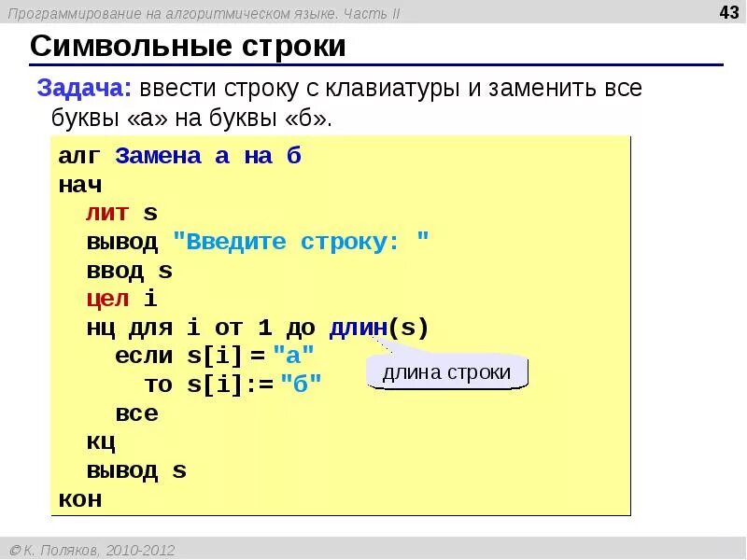
Task: Click the string "Введите строку: " in the code
Action: point(301,242)
